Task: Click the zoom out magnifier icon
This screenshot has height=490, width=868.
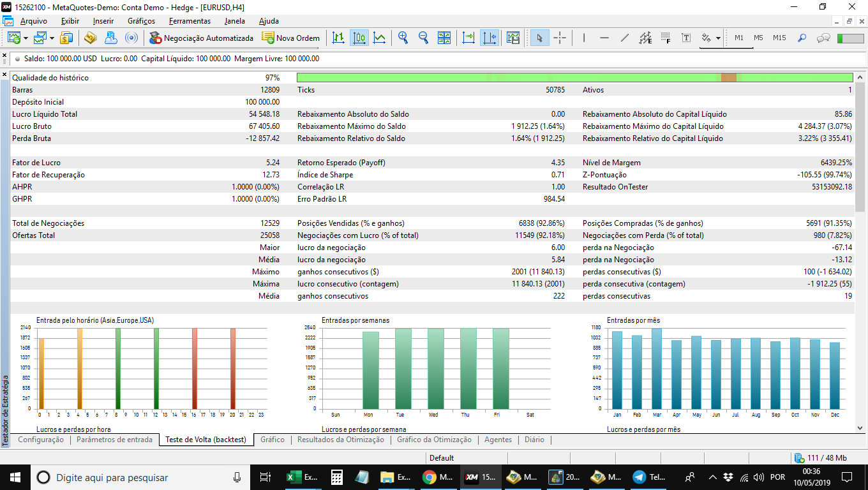Action: point(423,38)
